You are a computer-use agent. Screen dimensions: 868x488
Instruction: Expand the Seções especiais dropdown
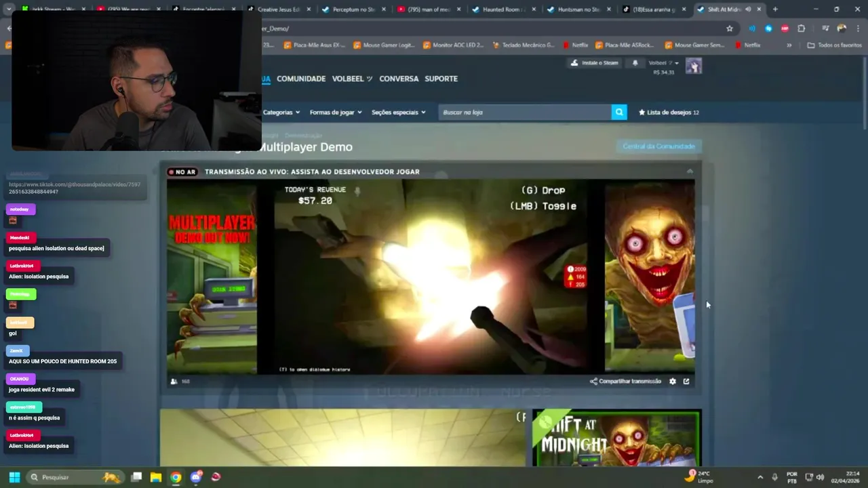pos(399,112)
